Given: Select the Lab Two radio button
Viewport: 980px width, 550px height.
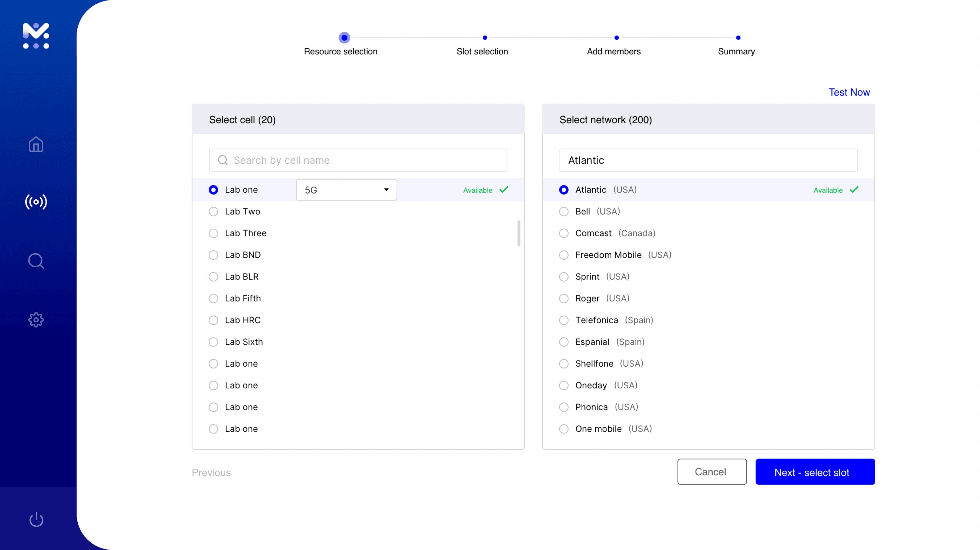Looking at the screenshot, I should (213, 212).
